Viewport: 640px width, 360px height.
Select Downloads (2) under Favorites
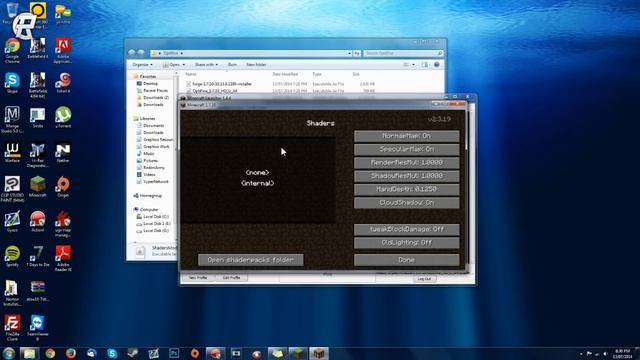point(156,98)
